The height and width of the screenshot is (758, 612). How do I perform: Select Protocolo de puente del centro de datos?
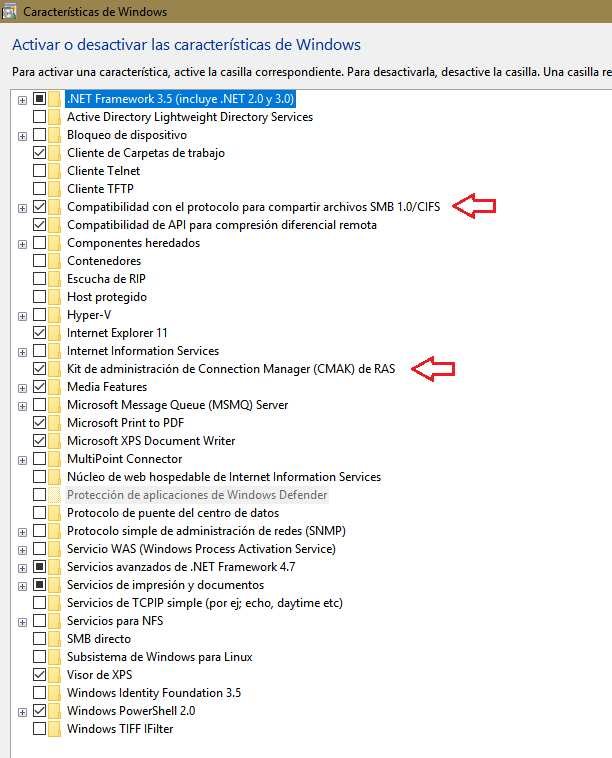[173, 513]
